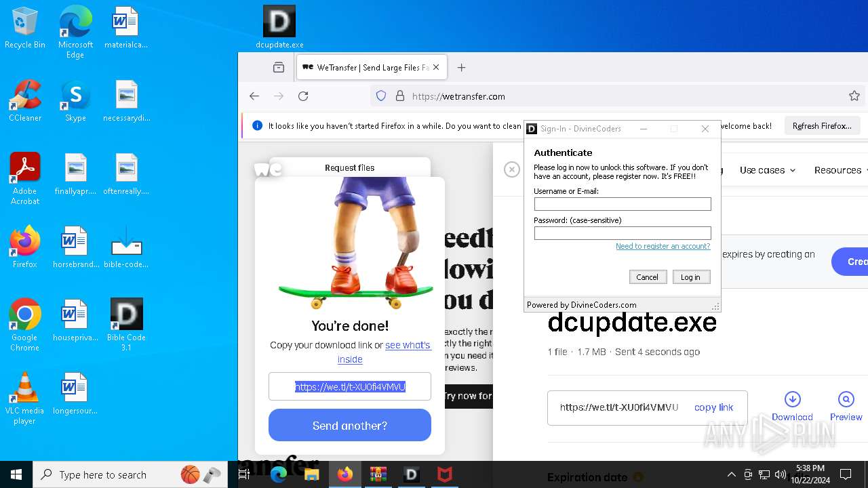Click Send another? button
The height and width of the screenshot is (488, 868).
350,425
